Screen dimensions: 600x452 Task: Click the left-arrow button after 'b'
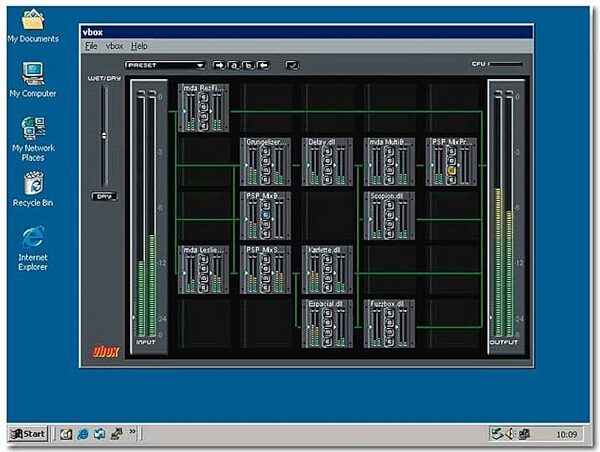[263, 65]
